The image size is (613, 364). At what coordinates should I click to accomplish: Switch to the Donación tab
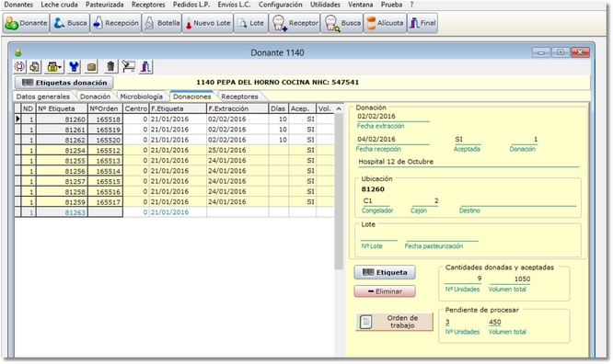95,97
